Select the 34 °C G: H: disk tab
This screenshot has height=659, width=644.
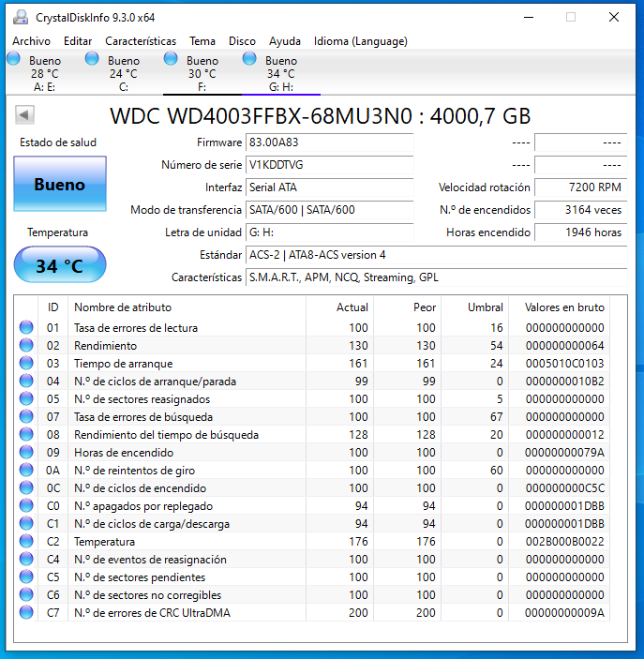tap(281, 73)
